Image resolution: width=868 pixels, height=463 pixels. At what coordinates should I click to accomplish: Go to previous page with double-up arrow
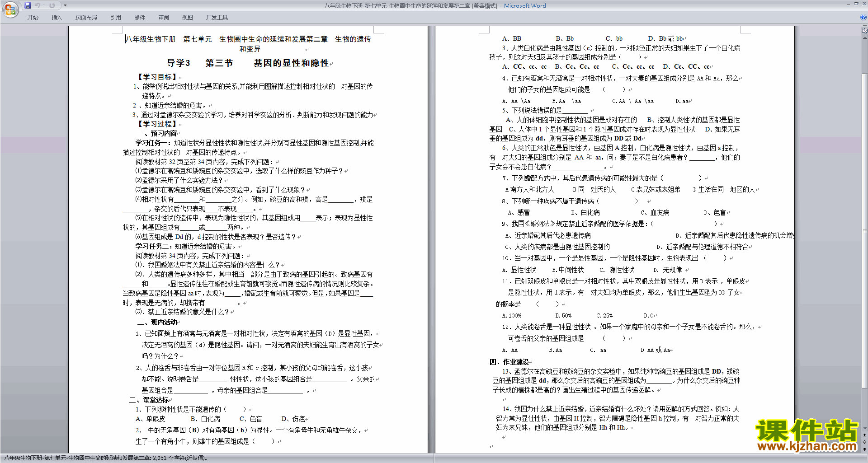865,435
